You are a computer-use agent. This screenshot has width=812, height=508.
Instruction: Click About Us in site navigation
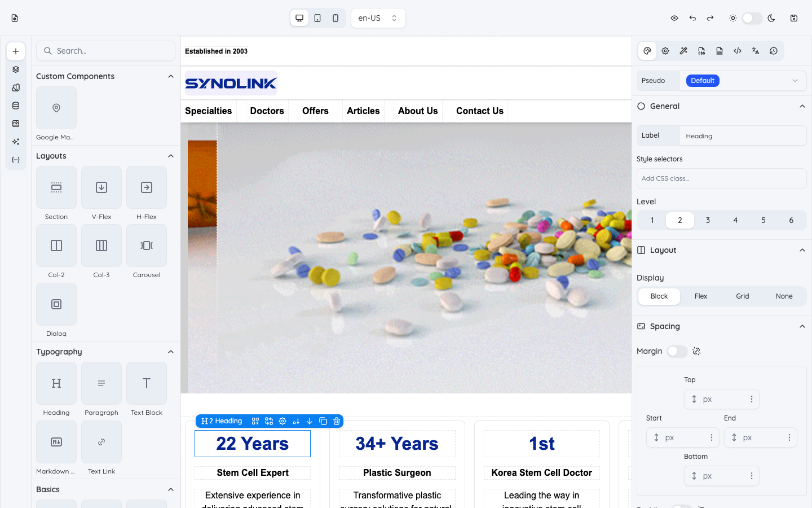click(418, 111)
